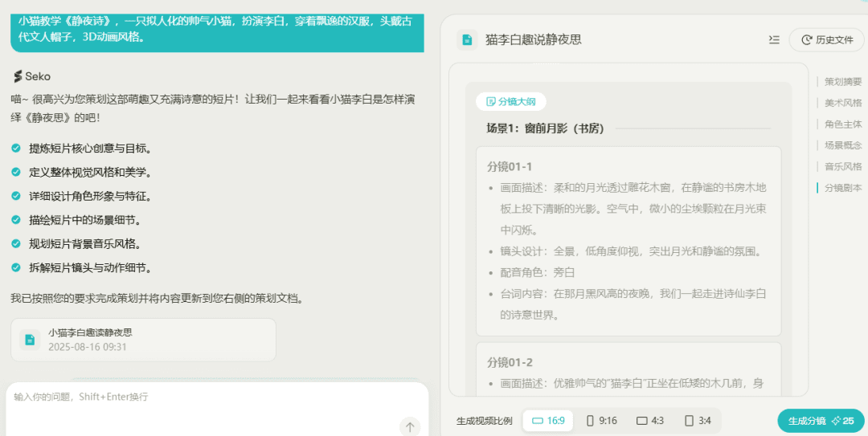Click the green checkmark beside 提炼短片核心创意与目标

[16, 148]
